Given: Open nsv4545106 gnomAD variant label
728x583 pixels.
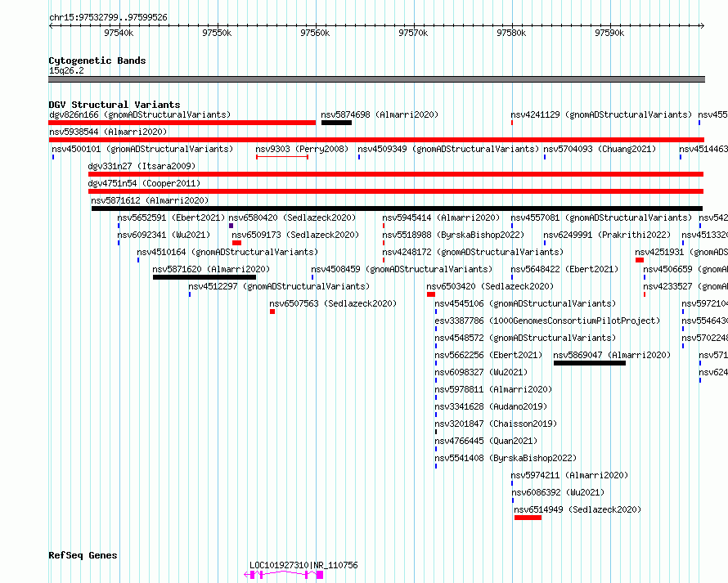Looking at the screenshot, I should coord(525,303).
